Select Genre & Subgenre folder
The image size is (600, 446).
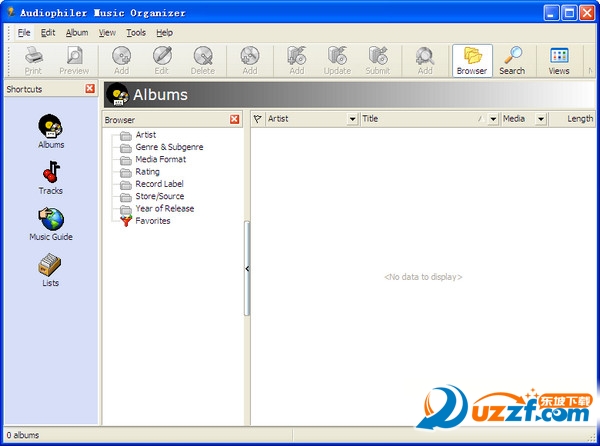pos(161,147)
